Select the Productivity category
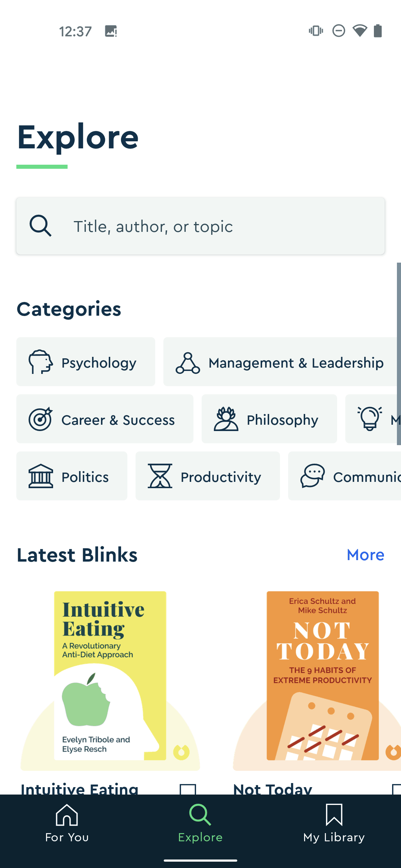Image resolution: width=401 pixels, height=868 pixels. click(208, 476)
